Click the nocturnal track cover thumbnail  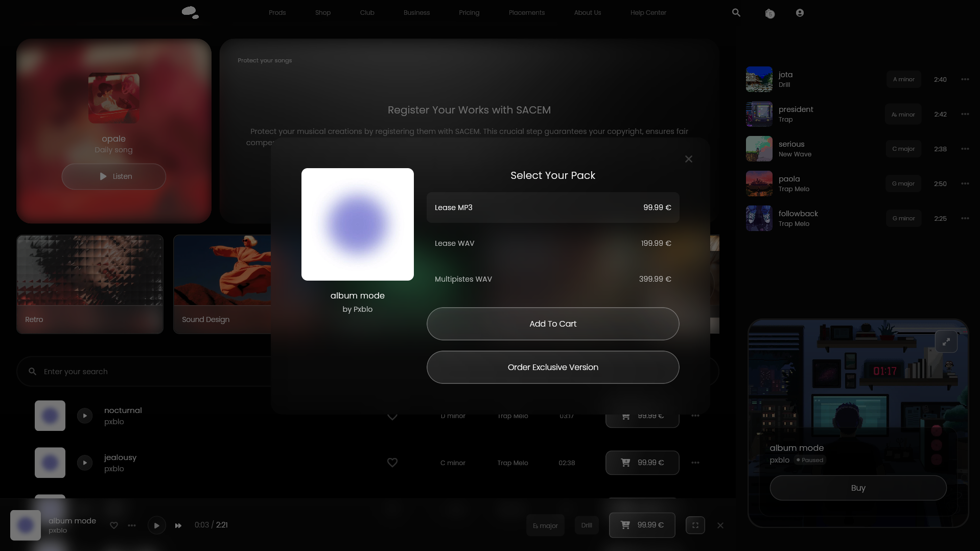coord(50,416)
